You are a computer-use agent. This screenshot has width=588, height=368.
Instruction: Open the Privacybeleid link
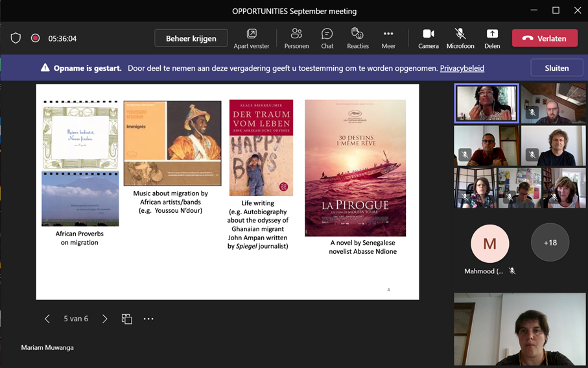tap(462, 68)
